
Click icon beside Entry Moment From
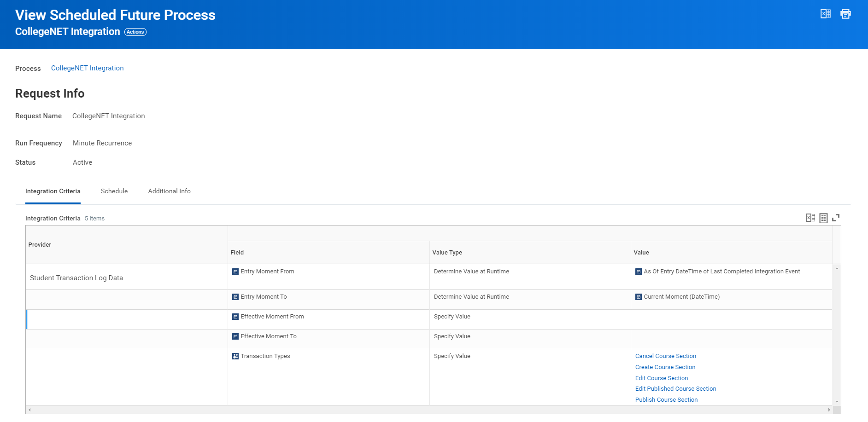point(235,272)
